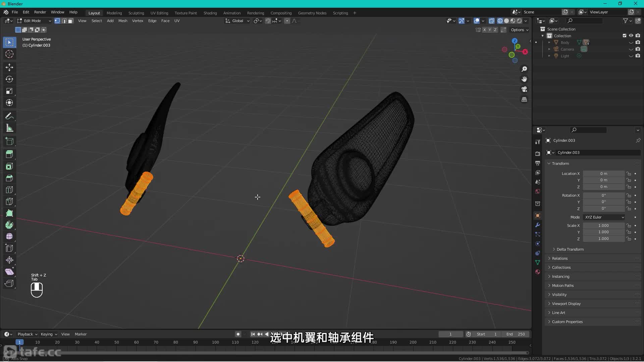Hide the Collection with its eye icon
The width and height of the screenshot is (644, 362).
tap(631, 36)
